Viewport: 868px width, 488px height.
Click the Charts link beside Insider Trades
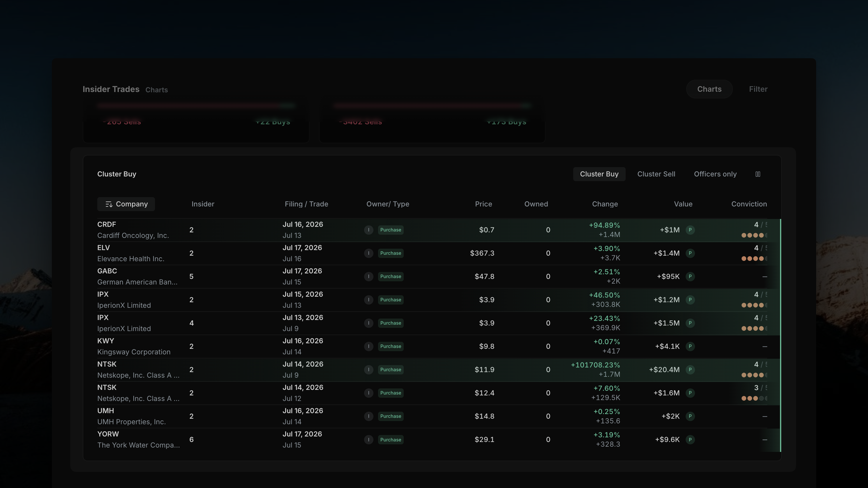pyautogui.click(x=156, y=90)
